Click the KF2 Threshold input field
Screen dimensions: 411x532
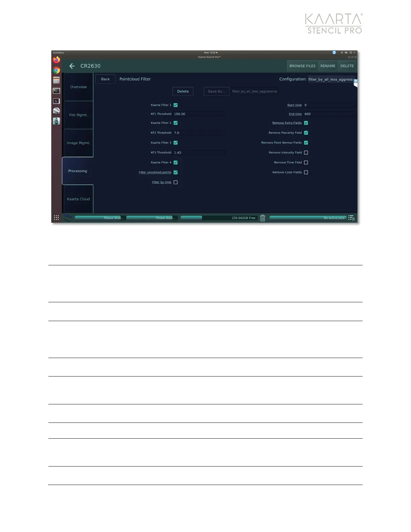[x=199, y=133]
